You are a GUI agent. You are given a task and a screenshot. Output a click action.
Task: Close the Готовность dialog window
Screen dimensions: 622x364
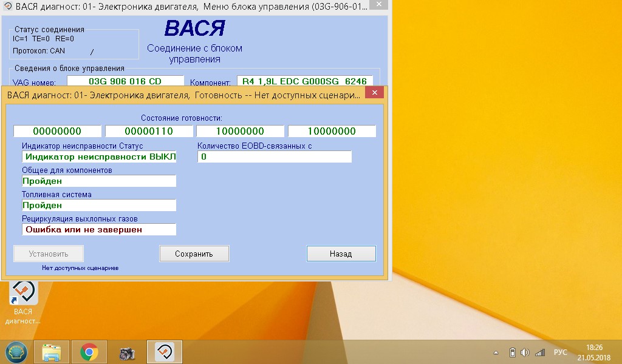[x=374, y=93]
